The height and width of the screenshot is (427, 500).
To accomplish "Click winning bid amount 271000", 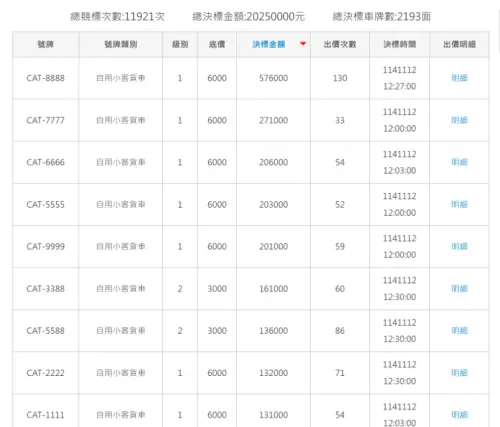I will (274, 120).
